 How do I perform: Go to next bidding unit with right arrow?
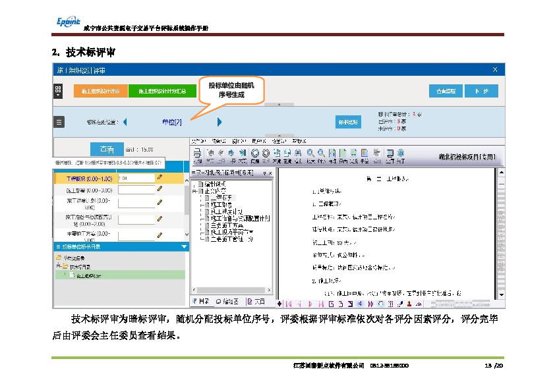pyautogui.click(x=219, y=122)
